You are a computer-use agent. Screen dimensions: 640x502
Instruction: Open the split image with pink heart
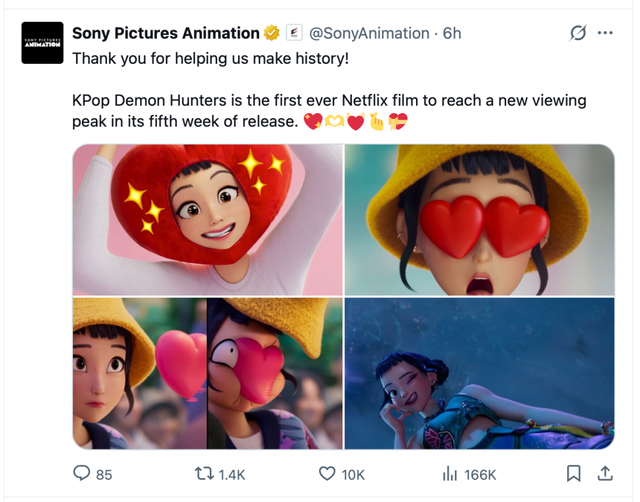[x=207, y=373]
